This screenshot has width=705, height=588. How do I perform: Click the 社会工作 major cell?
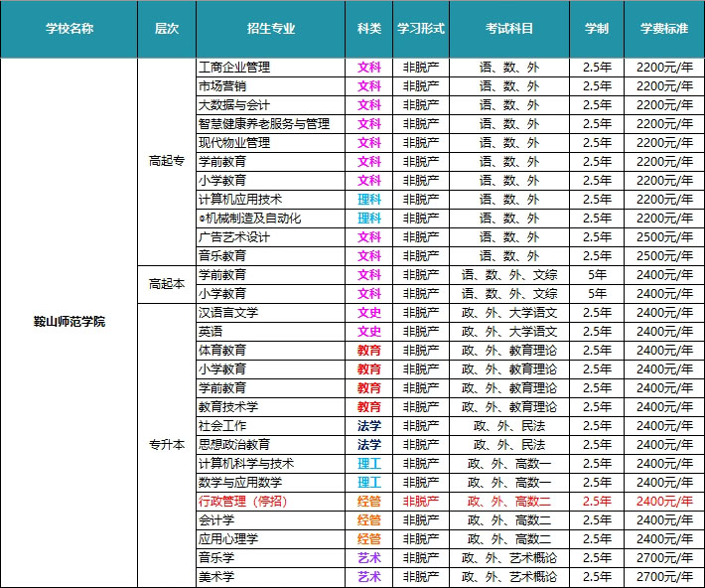271,426
